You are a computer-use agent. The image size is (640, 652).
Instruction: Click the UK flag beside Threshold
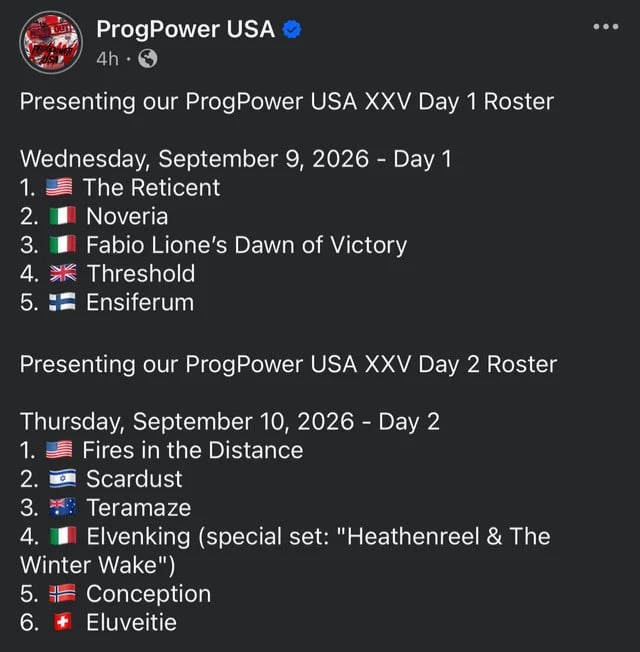(x=64, y=274)
